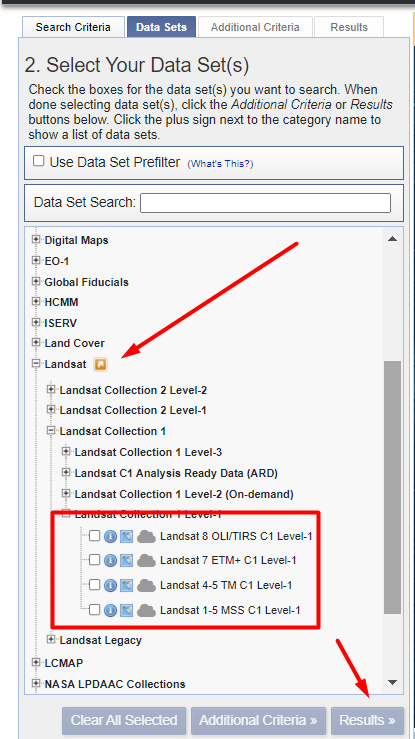Select the Landsat 8 OLI/TIRS C1 Level-1 label

[x=236, y=536]
